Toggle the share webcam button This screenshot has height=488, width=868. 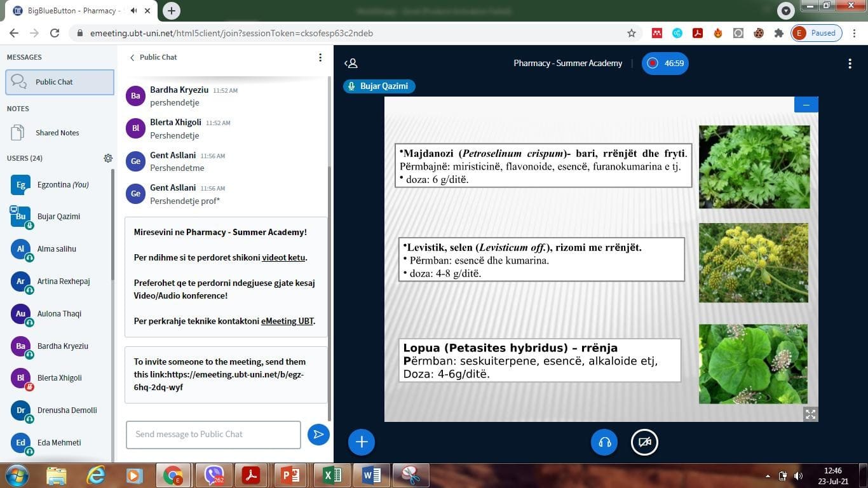pyautogui.click(x=644, y=442)
